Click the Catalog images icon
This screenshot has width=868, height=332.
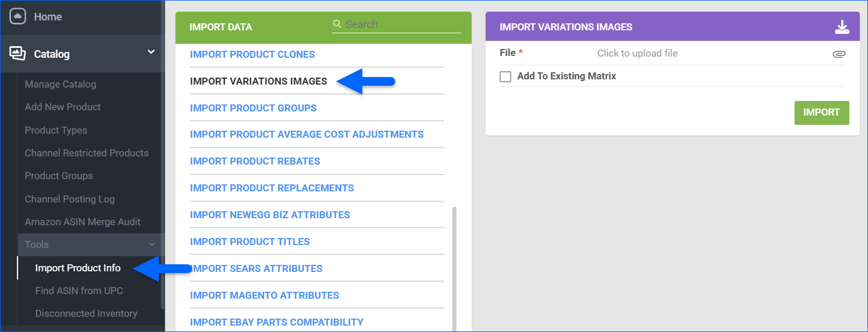[x=17, y=54]
